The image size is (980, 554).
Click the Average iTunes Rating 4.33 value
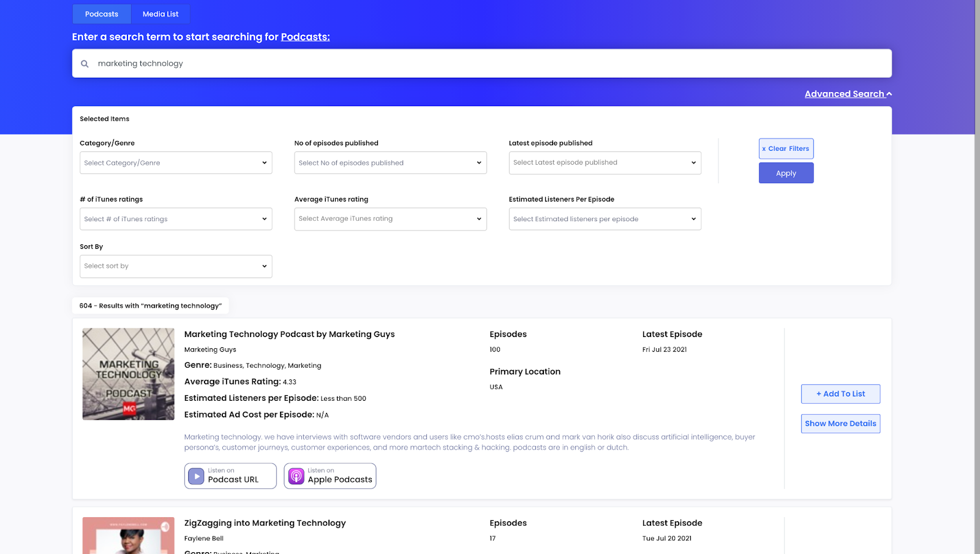click(x=290, y=382)
